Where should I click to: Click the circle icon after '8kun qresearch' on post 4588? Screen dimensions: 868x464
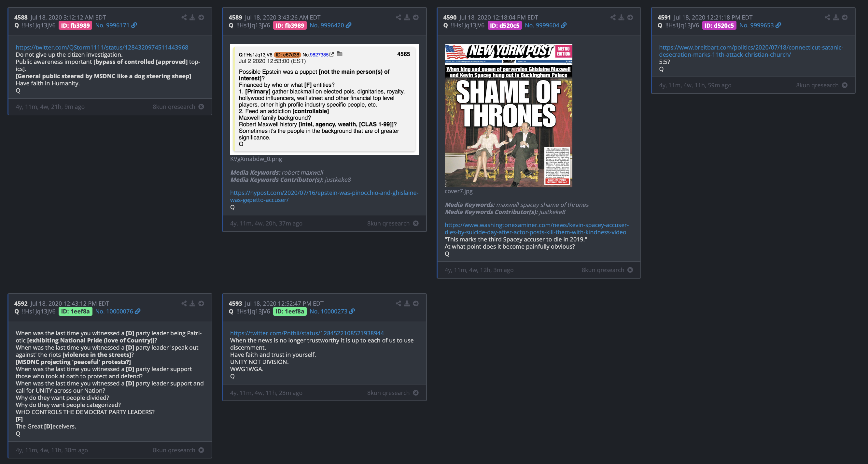201,107
